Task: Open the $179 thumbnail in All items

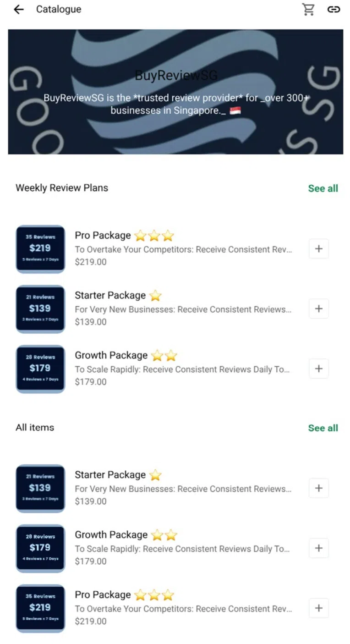Action: pyautogui.click(x=40, y=549)
